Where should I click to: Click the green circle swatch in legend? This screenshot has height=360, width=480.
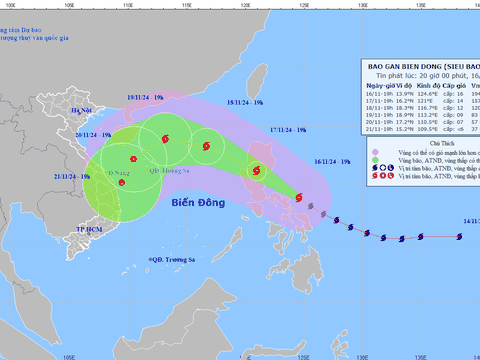tap(375, 160)
